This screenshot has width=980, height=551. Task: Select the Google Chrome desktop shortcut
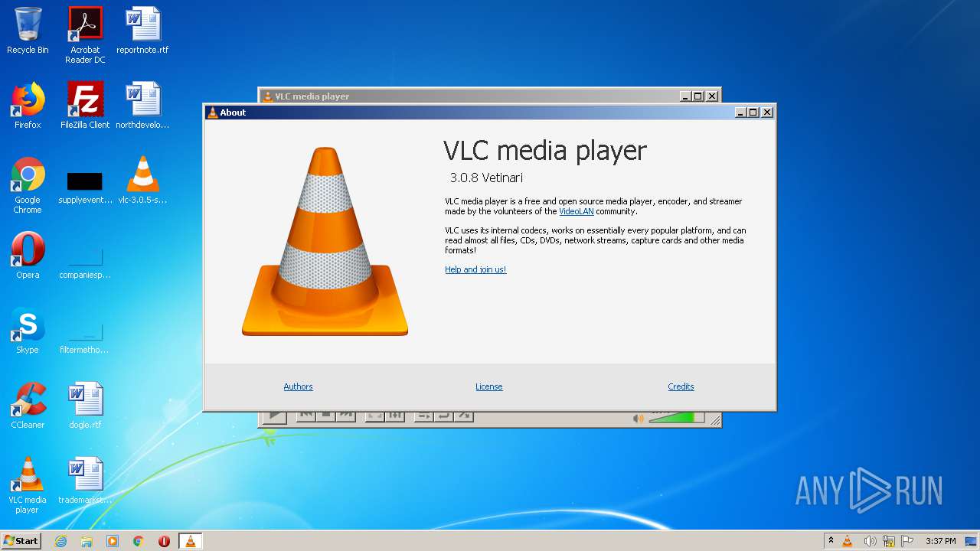click(28, 185)
